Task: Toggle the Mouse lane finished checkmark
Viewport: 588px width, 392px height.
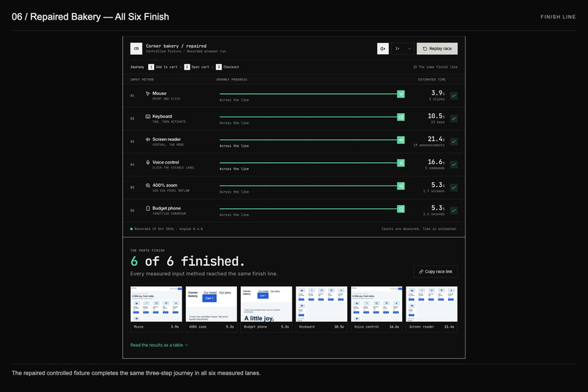Action: [x=454, y=96]
